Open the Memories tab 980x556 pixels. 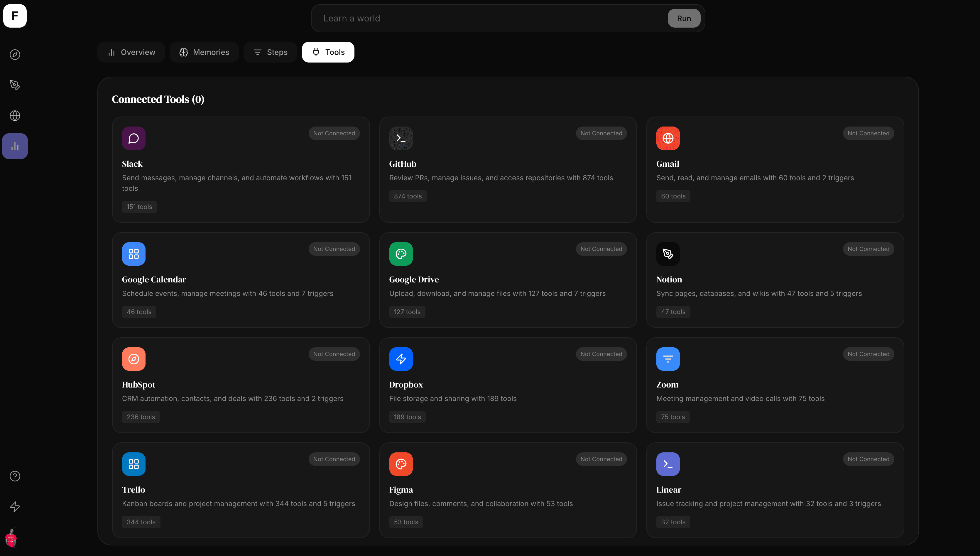[x=204, y=52]
